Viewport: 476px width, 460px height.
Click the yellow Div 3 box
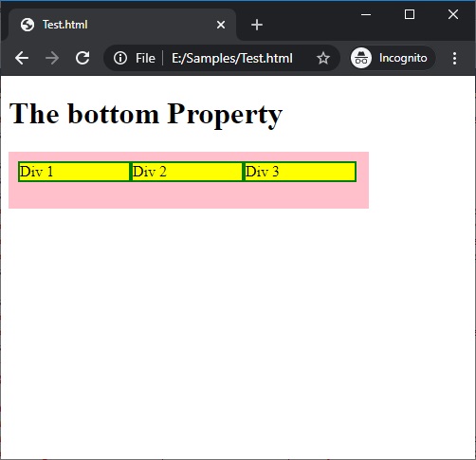point(301,172)
